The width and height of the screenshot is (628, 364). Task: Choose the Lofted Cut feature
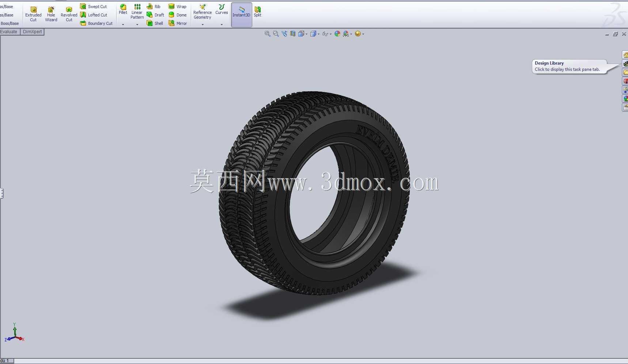[94, 15]
